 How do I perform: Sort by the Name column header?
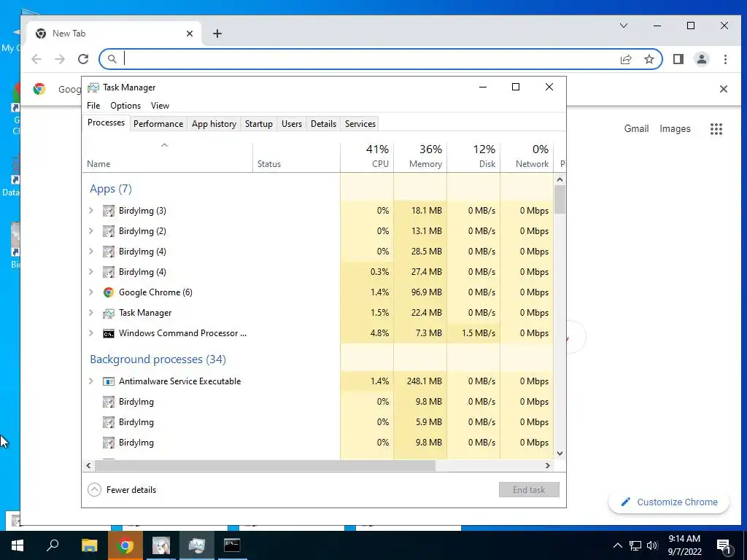[167, 157]
